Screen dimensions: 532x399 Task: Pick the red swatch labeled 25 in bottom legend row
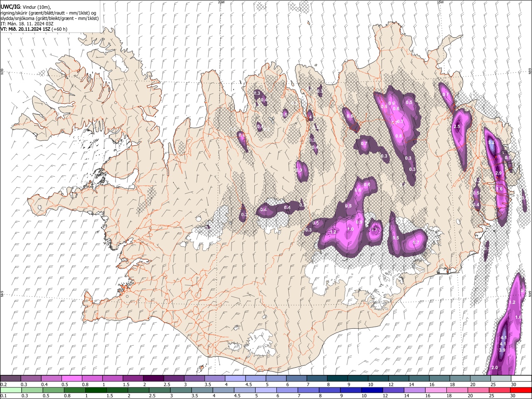pyautogui.click(x=500, y=390)
